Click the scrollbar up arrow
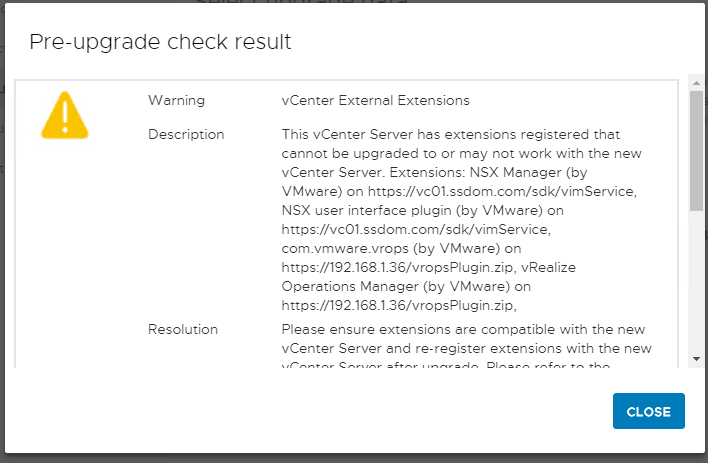The image size is (708, 463). (x=696, y=83)
